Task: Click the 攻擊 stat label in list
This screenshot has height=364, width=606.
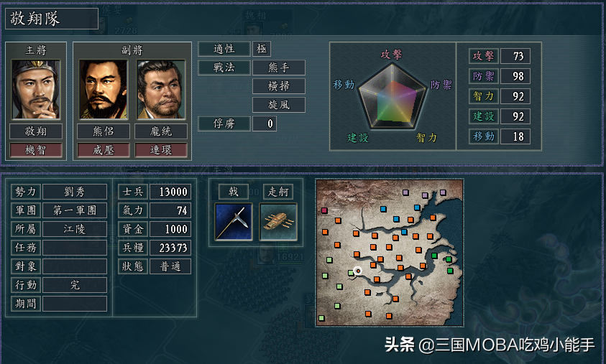Action: [x=484, y=56]
